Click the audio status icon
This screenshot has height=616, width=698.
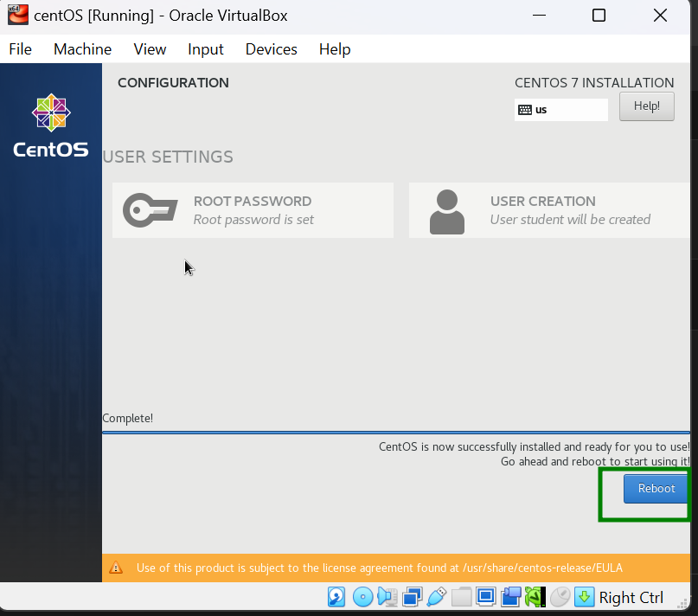pyautogui.click(x=387, y=597)
